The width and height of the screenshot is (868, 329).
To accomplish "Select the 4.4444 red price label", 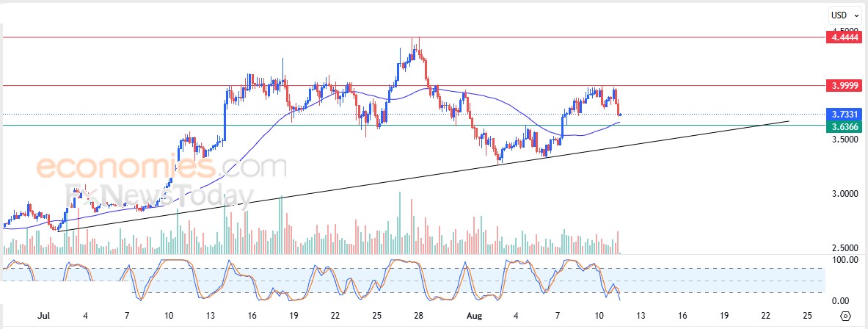I will [x=844, y=37].
